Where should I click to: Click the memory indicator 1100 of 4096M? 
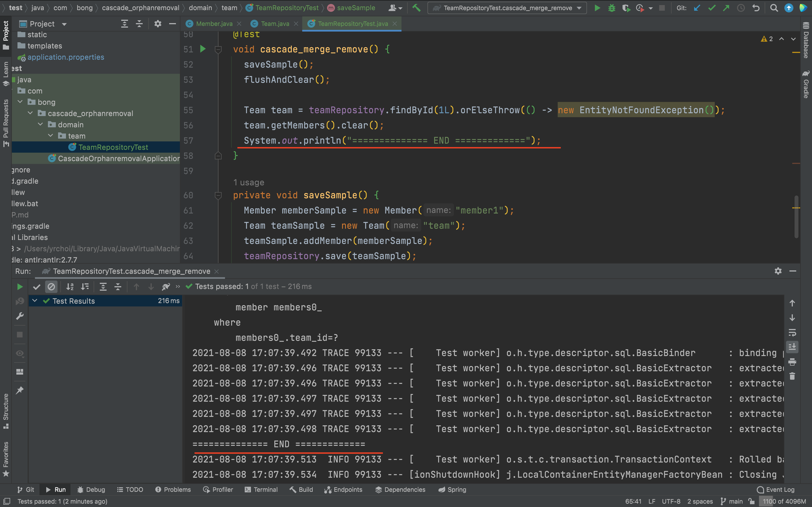pyautogui.click(x=784, y=501)
